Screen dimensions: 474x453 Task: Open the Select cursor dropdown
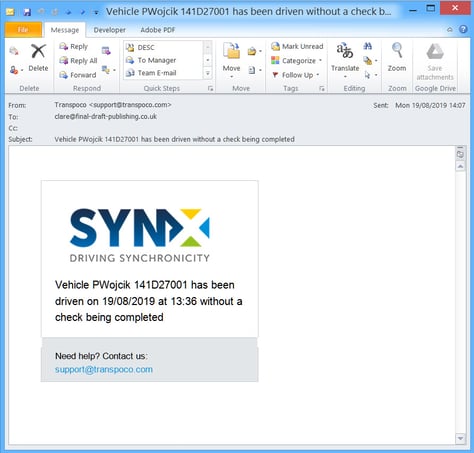click(x=370, y=75)
